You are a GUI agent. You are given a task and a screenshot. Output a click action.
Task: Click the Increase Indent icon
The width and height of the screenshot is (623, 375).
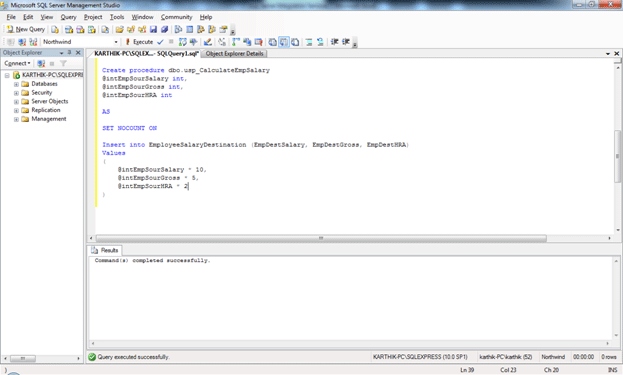tap(346, 42)
